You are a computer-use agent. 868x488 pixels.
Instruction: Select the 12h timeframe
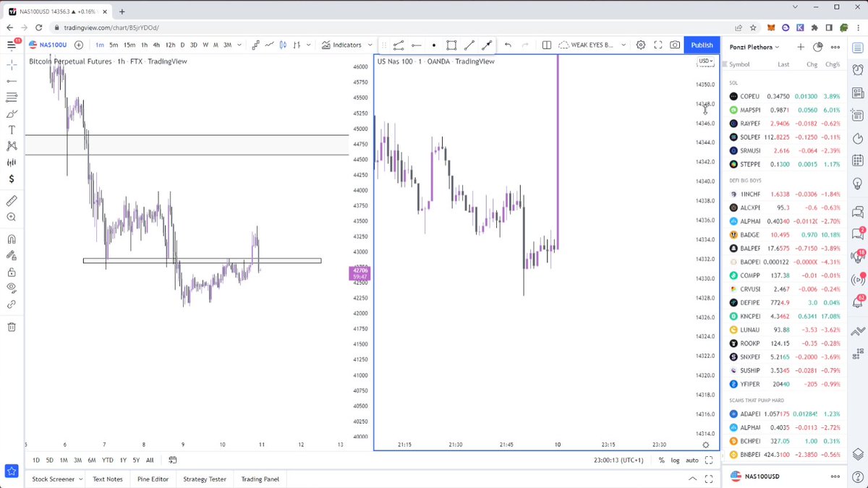coord(171,45)
